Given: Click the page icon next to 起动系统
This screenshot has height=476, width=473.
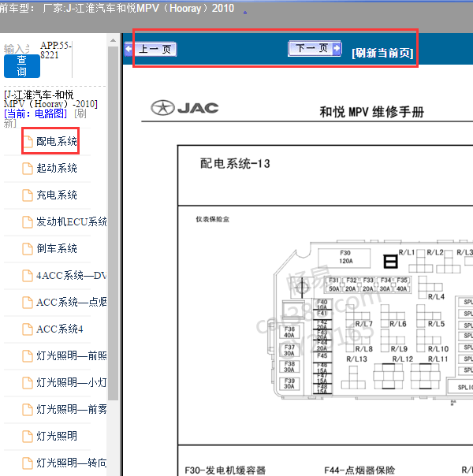Looking at the screenshot, I should click(x=28, y=169).
